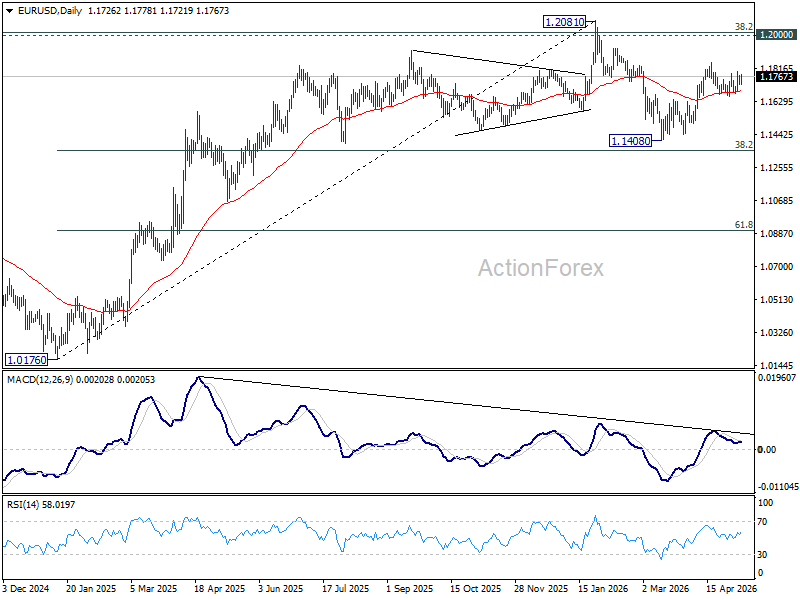Select the 15 Jan 2026 date marker

pyautogui.click(x=604, y=588)
